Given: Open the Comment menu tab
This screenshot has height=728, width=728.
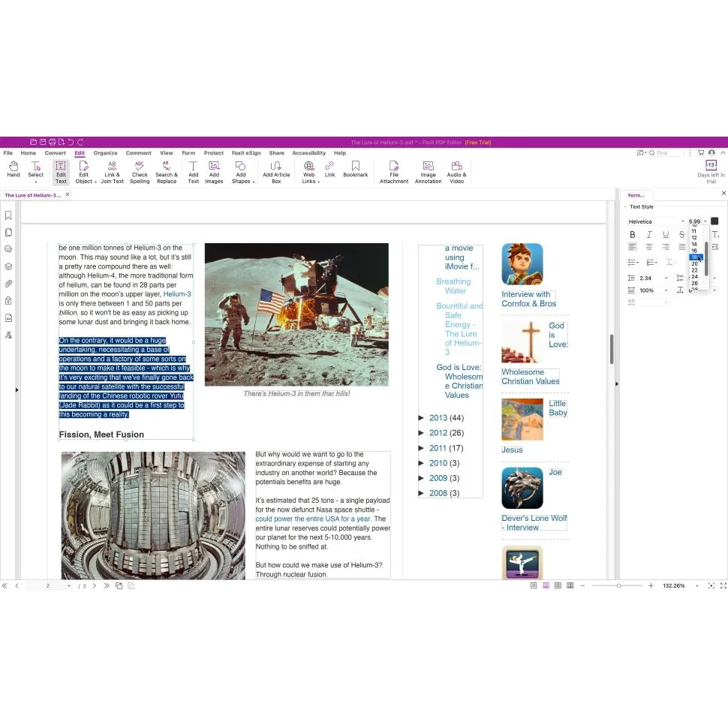Looking at the screenshot, I should 138,153.
